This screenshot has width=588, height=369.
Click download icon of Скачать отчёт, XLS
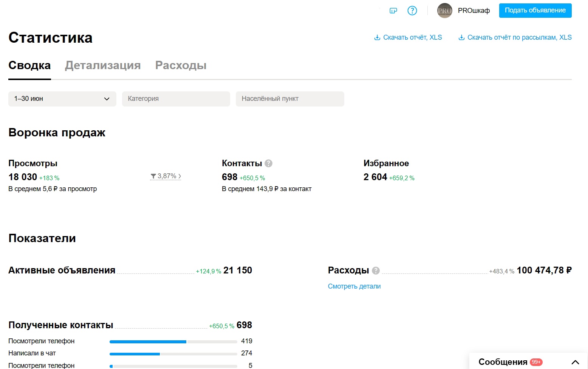377,37
